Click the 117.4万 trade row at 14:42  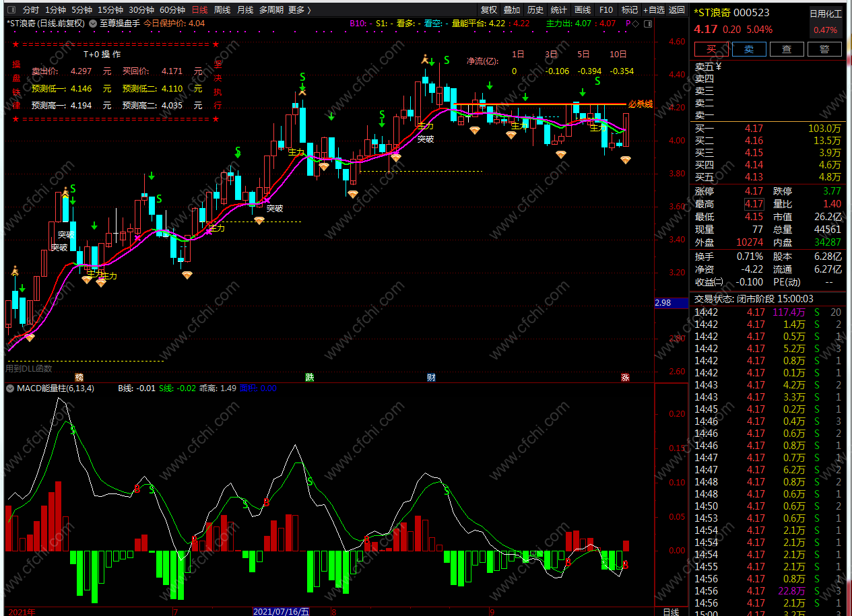point(768,312)
